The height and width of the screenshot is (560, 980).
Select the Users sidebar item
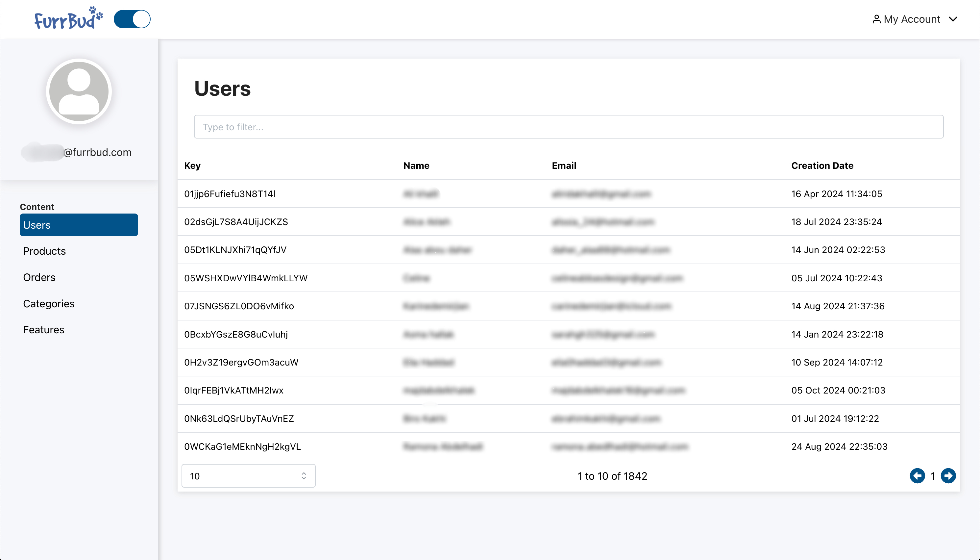pos(79,225)
